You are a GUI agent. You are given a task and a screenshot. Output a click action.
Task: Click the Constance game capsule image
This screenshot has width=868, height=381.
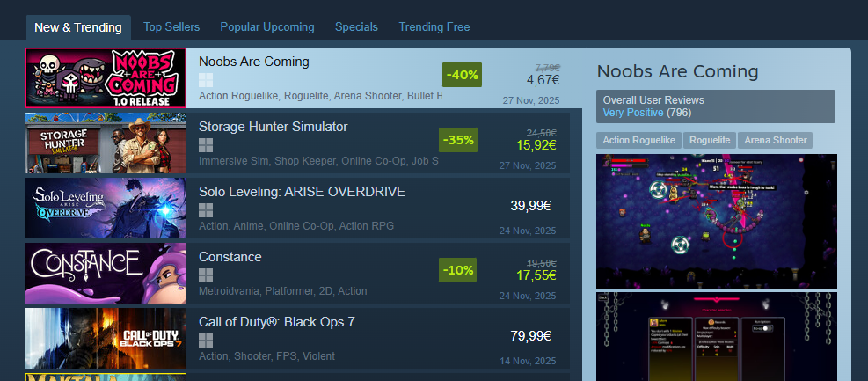point(106,273)
